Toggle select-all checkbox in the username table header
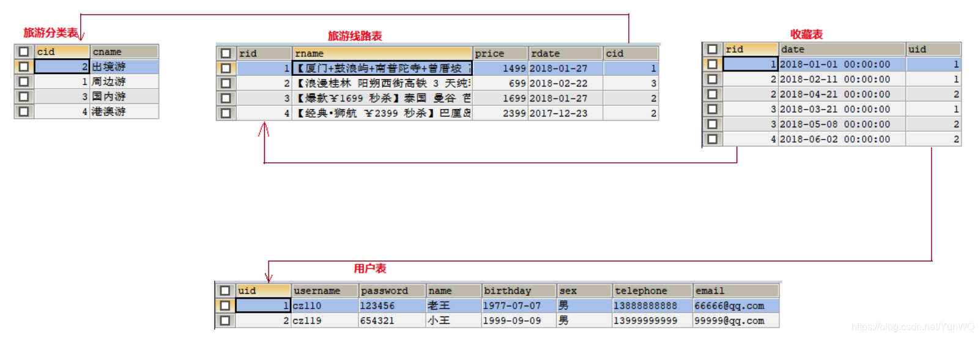This screenshot has width=980, height=338. pos(225,291)
